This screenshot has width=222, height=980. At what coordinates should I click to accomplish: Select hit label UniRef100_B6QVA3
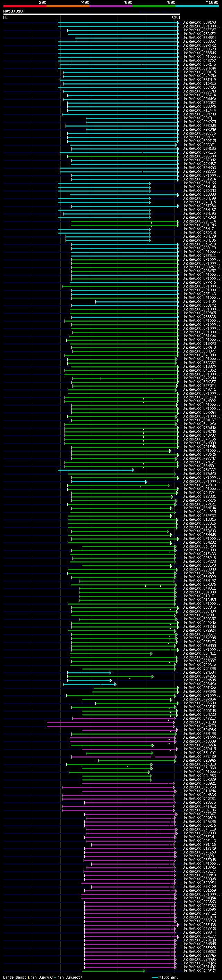point(199,531)
